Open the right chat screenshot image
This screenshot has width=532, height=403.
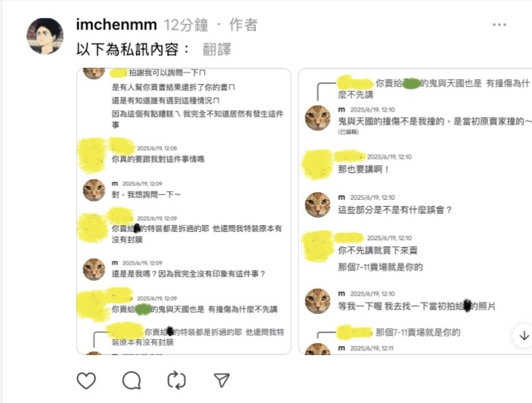[415, 211]
